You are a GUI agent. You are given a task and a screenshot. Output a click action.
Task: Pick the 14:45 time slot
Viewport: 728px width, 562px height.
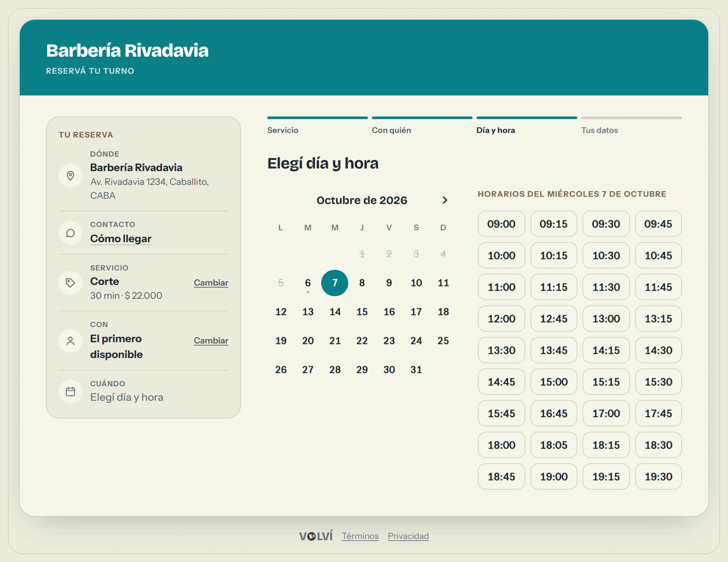(x=501, y=382)
